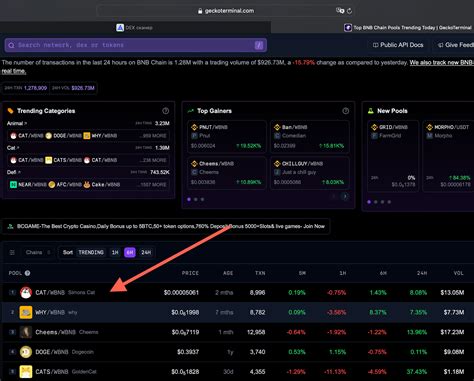Open the CHILLGUY/WBNB gainer card
Viewport: 474px width, 381px height.
click(x=310, y=173)
